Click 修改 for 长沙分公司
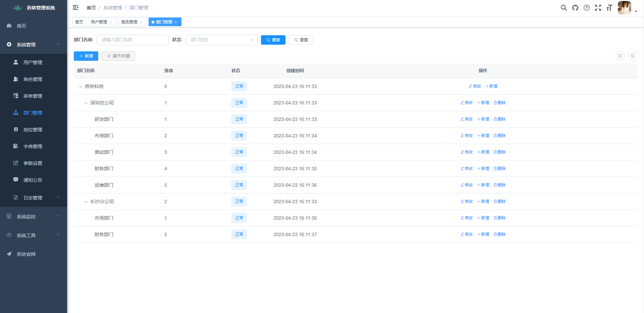This screenshot has width=644, height=313. coord(467,202)
